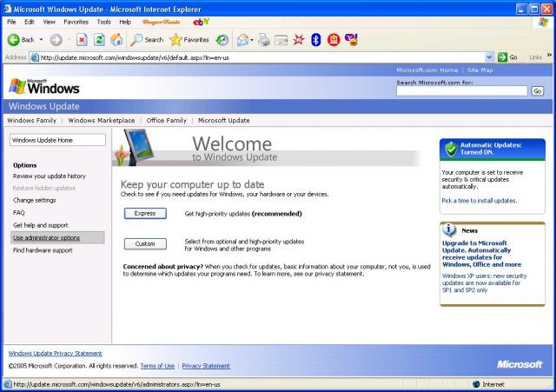
Task: Select Windows Update Home in sidebar
Action: point(57,140)
